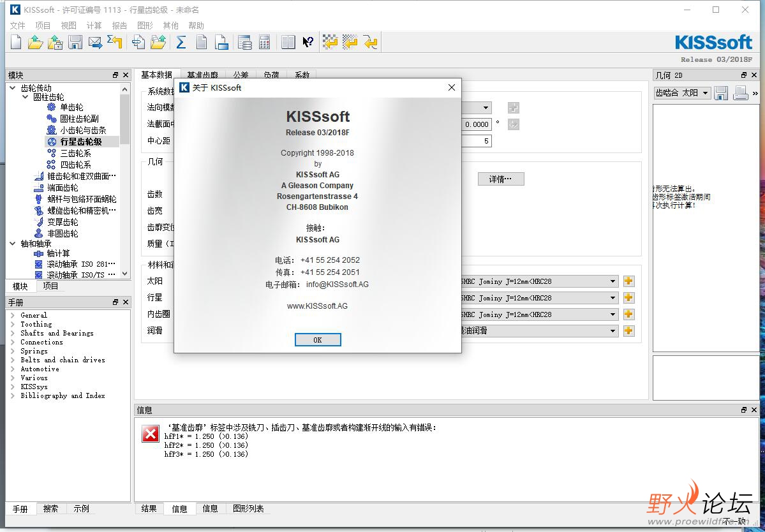The height and width of the screenshot is (532, 765).
Task: Click the first checkered arrow toolbar icon
Action: pos(331,43)
